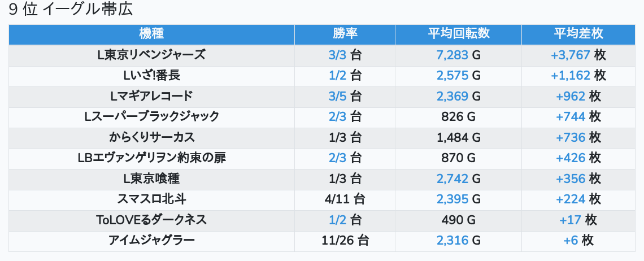Click the +3,767 average difference value
This screenshot has width=644, height=261.
(571, 55)
